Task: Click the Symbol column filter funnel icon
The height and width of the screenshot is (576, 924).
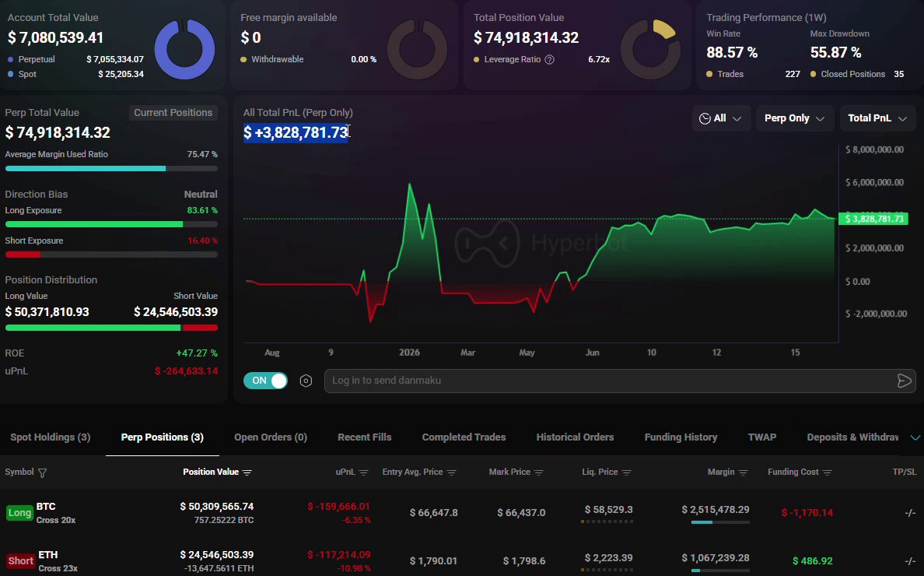Action: (x=43, y=472)
